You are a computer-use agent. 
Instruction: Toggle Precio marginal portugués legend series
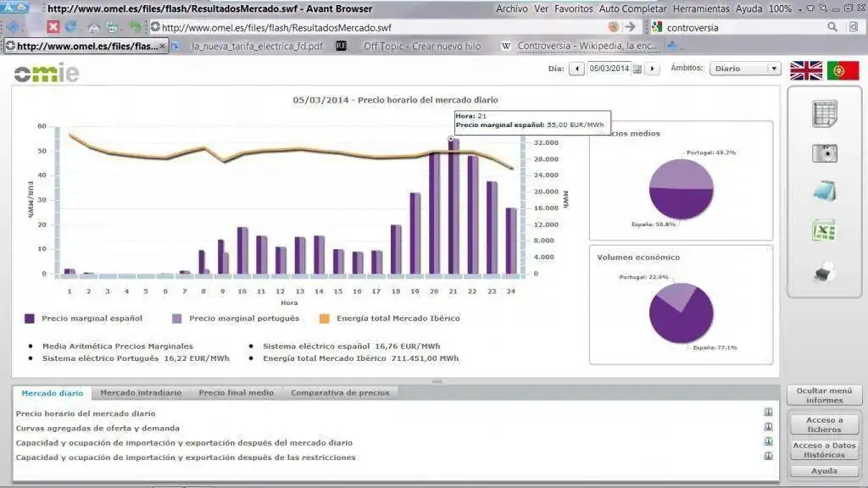click(236, 319)
